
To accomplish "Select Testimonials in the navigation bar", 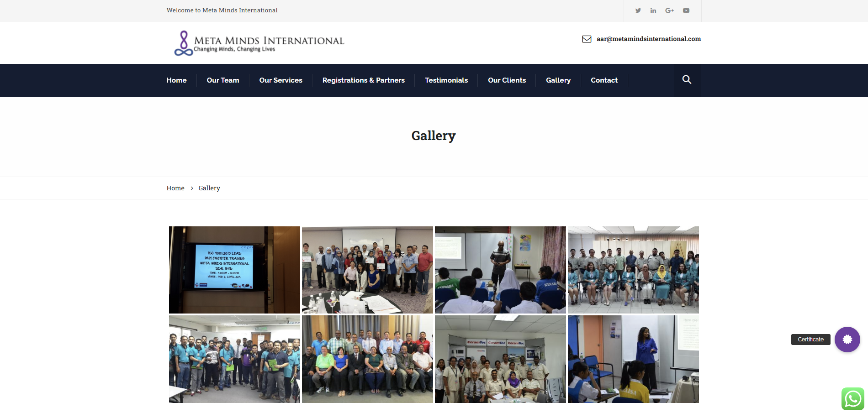I will pyautogui.click(x=446, y=80).
